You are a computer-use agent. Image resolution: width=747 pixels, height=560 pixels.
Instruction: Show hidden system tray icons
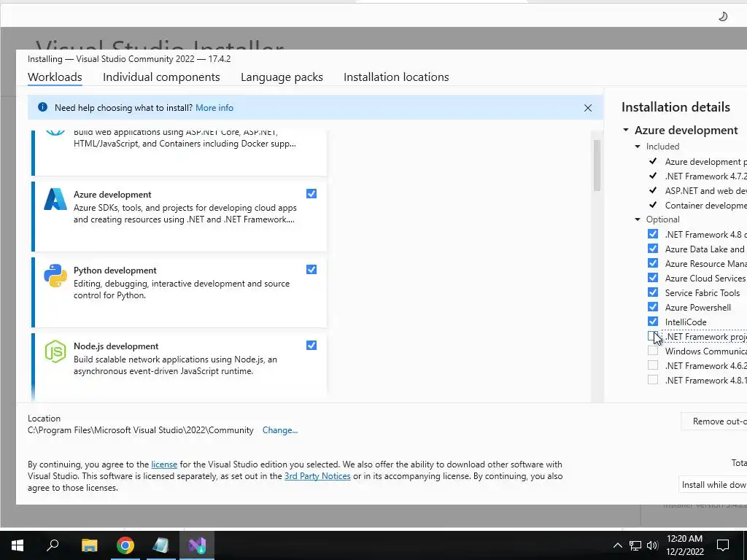click(617, 545)
